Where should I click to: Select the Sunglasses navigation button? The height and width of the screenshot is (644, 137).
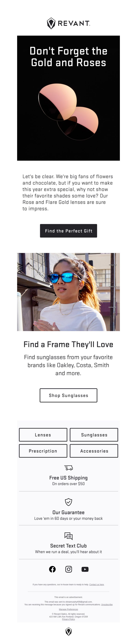[94, 435]
